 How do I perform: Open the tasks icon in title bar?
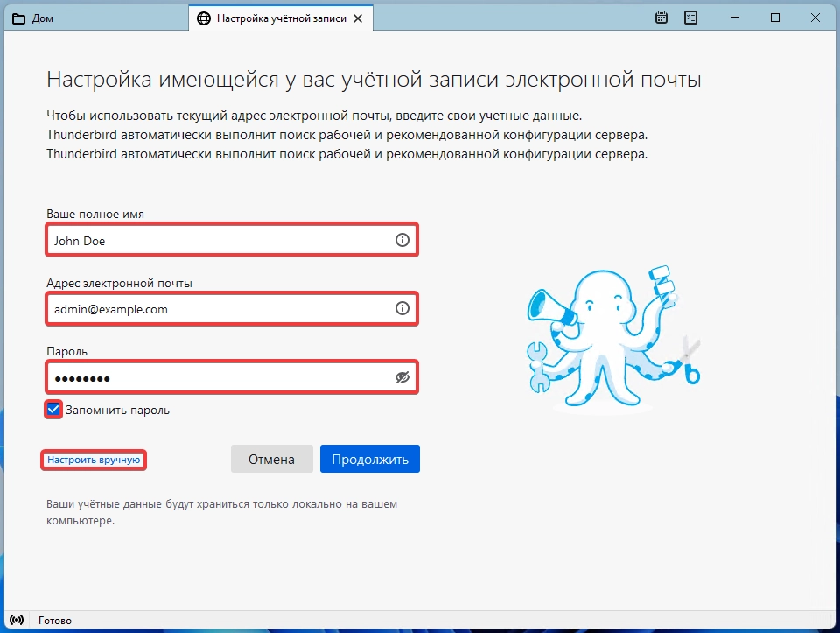(x=690, y=18)
